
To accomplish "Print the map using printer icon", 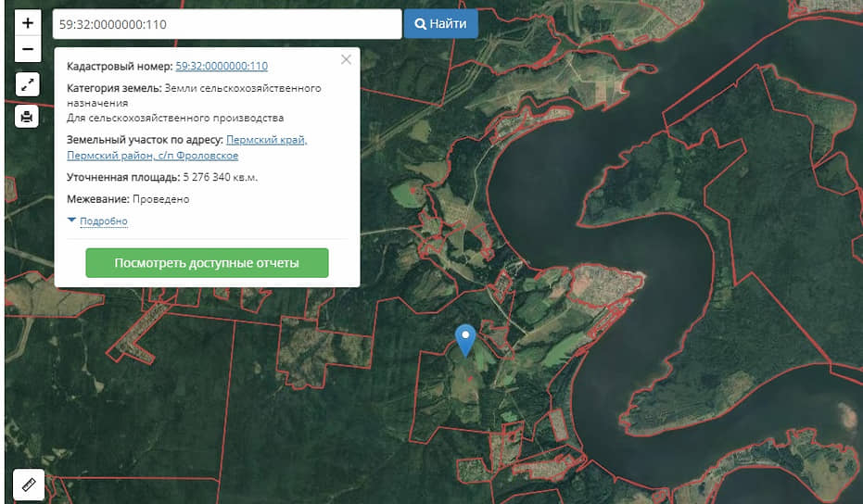I will coord(27,116).
